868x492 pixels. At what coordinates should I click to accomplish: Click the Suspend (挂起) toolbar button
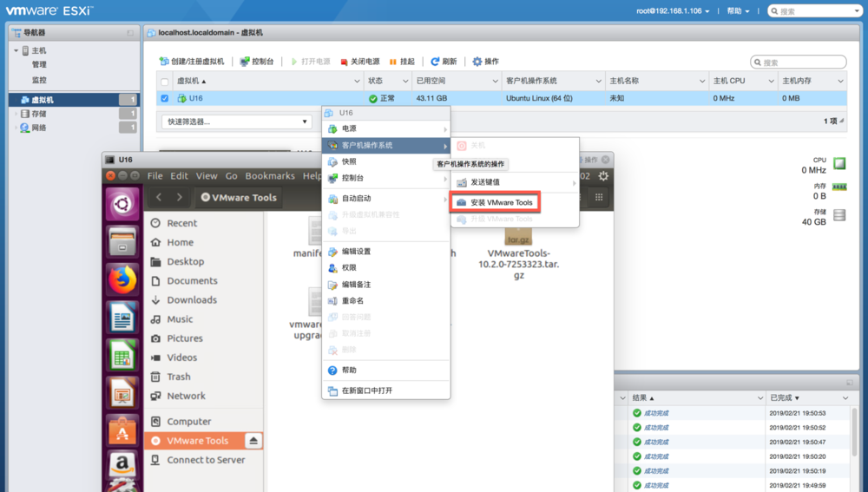tap(402, 62)
